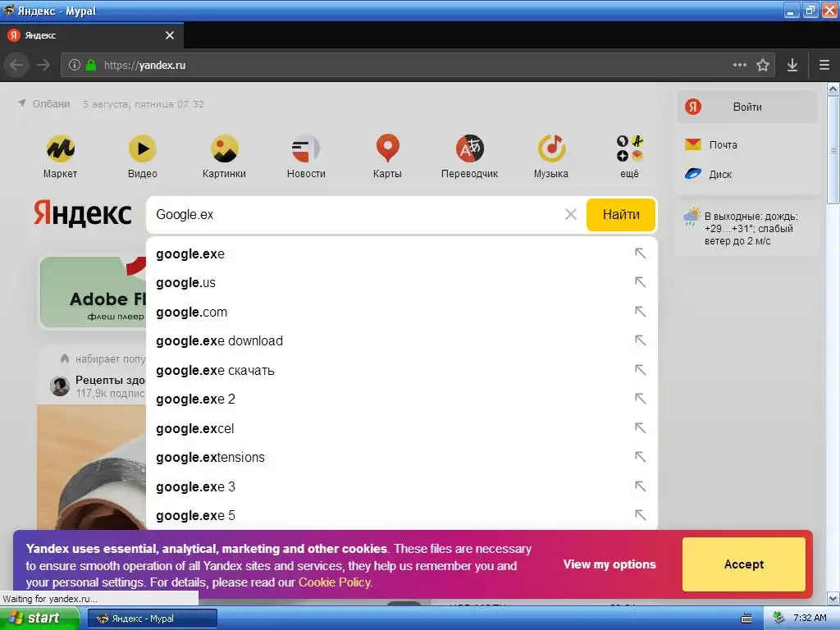Bookmark this page with the star icon
The height and width of the screenshot is (630, 840).
[763, 66]
